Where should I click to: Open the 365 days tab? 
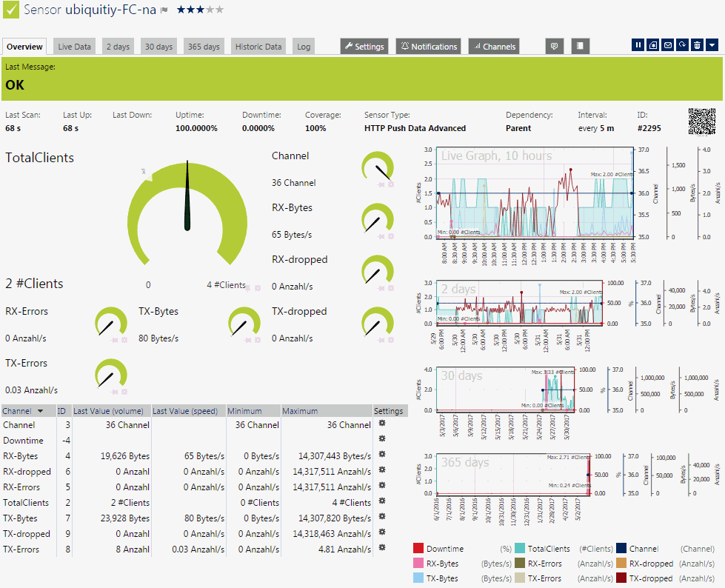204,47
